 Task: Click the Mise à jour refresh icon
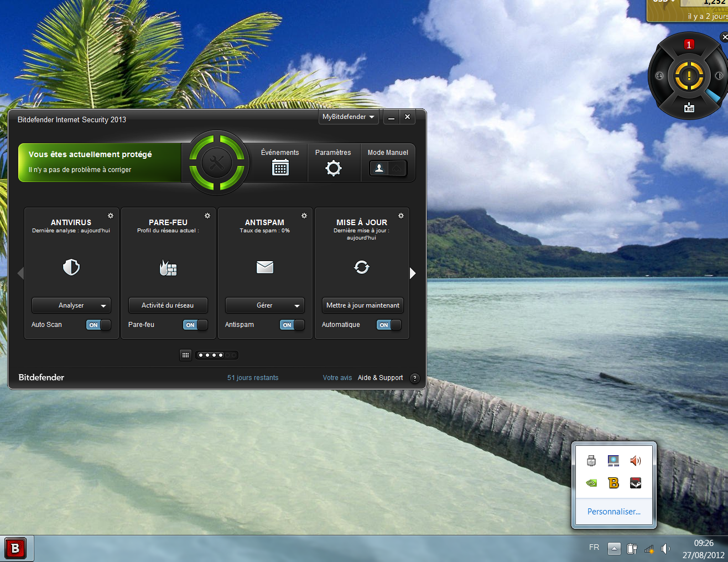tap(362, 267)
